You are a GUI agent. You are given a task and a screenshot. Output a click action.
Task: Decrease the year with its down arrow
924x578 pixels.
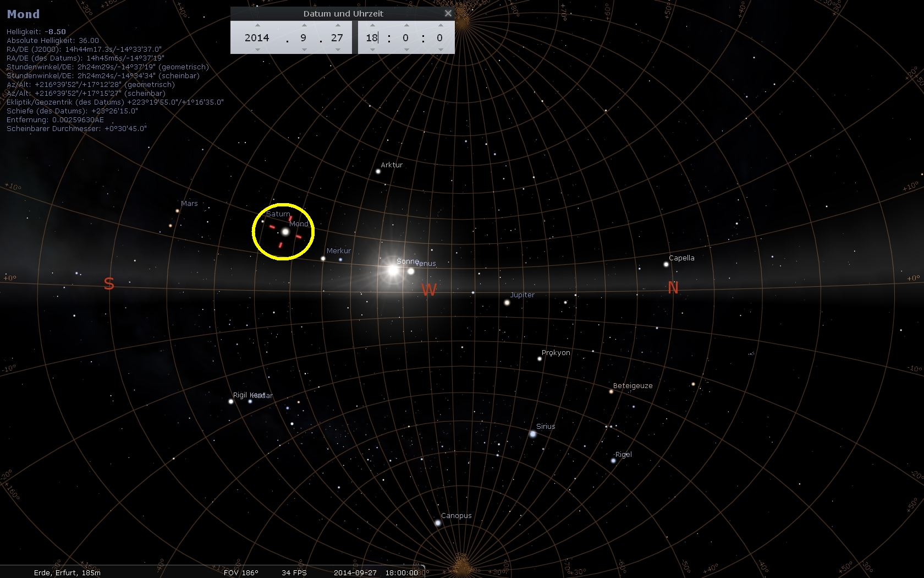tap(257, 50)
